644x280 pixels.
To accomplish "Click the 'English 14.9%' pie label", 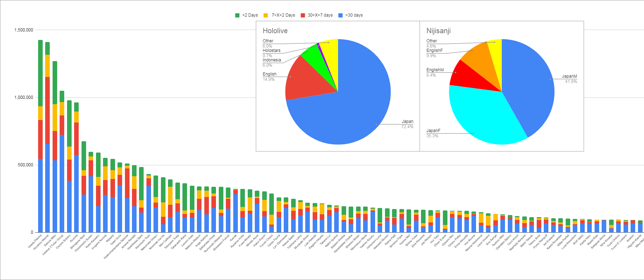I will tap(269, 77).
